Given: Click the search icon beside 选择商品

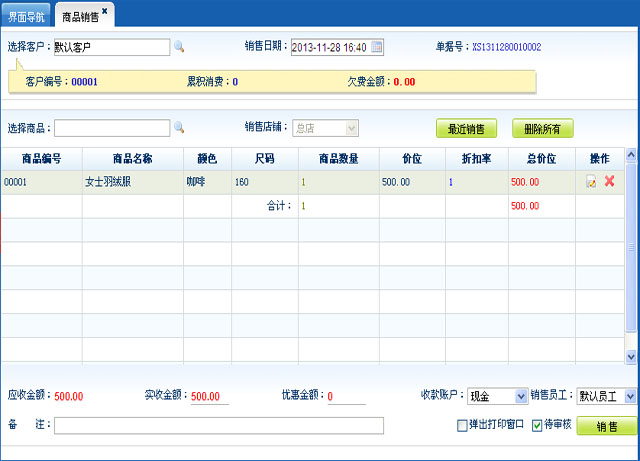Looking at the screenshot, I should [180, 128].
